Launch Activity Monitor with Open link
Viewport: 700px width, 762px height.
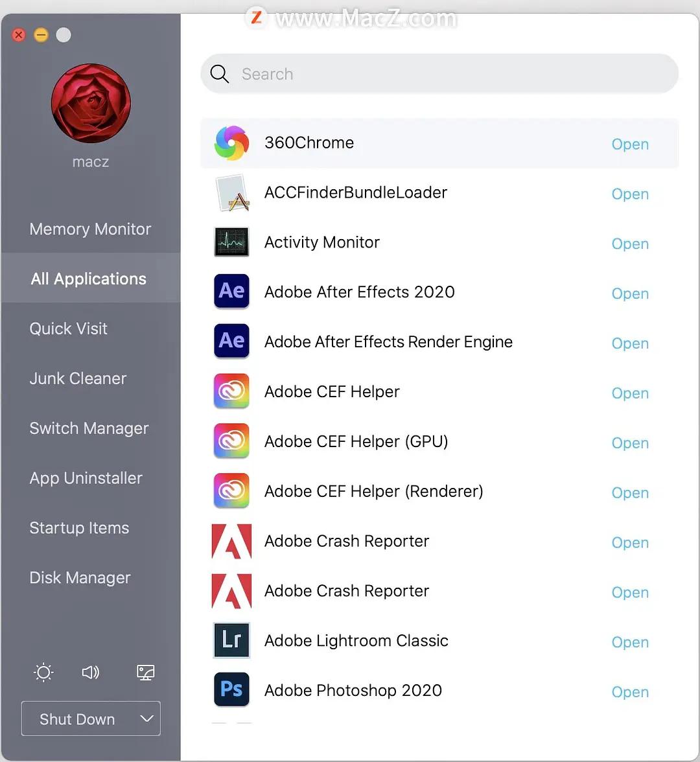coord(630,244)
